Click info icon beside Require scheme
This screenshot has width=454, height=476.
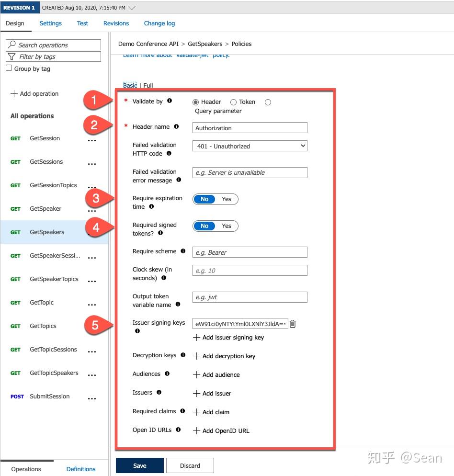[183, 251]
